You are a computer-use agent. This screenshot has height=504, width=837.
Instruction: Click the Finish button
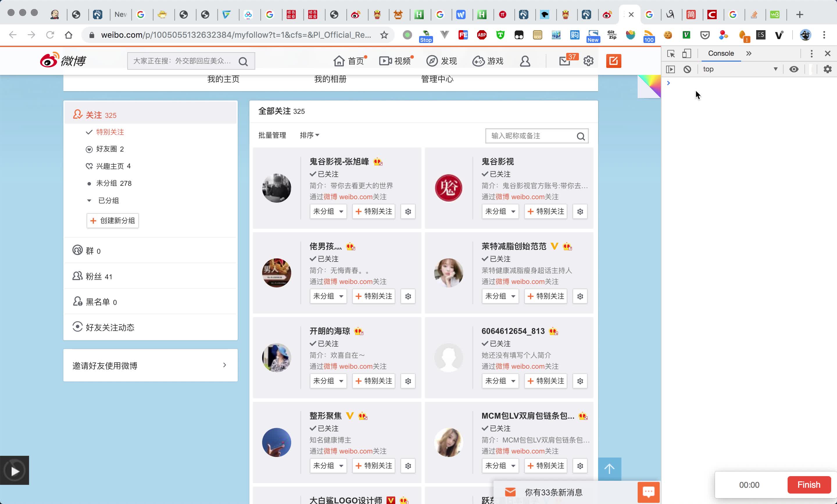(809, 485)
